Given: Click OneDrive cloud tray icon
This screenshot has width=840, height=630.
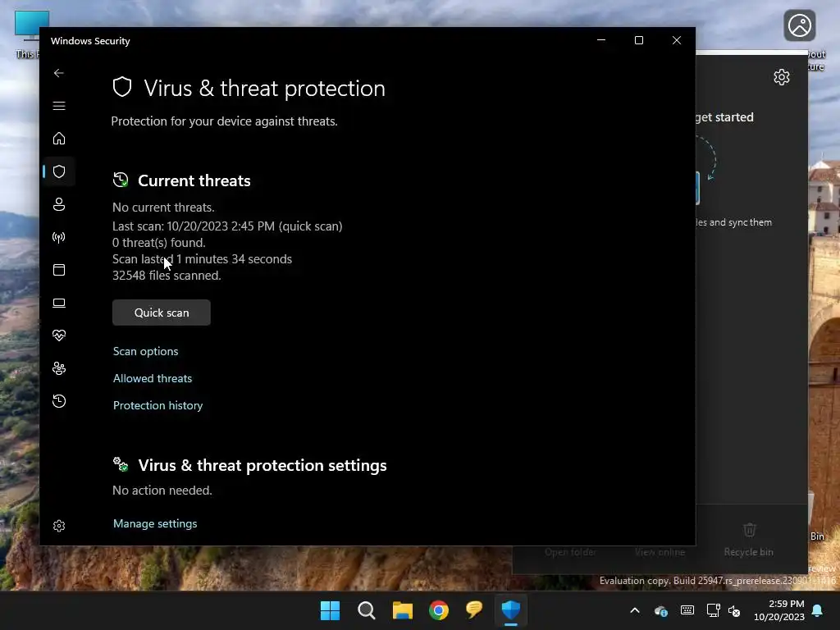Looking at the screenshot, I should pos(661,610).
